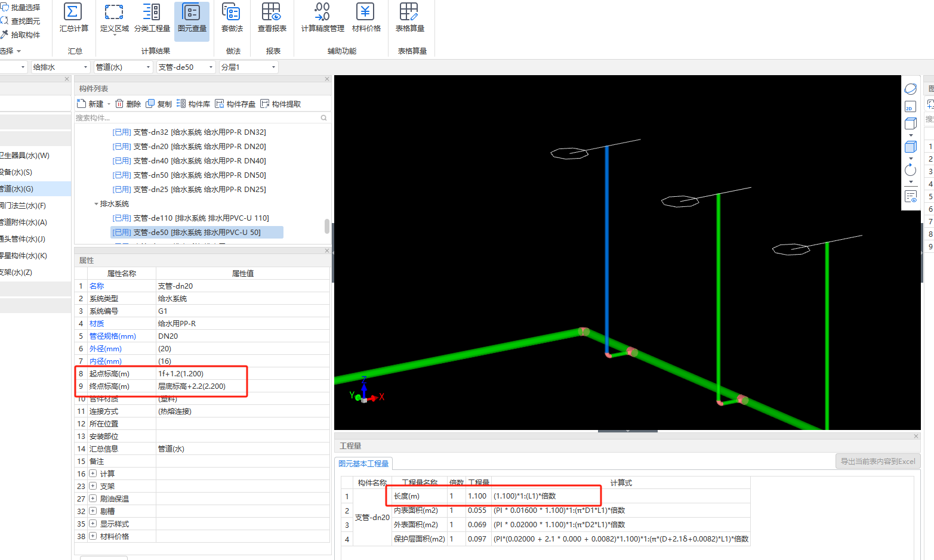The height and width of the screenshot is (560, 934).
Task: Open 套做法 tool
Action: click(x=232, y=18)
